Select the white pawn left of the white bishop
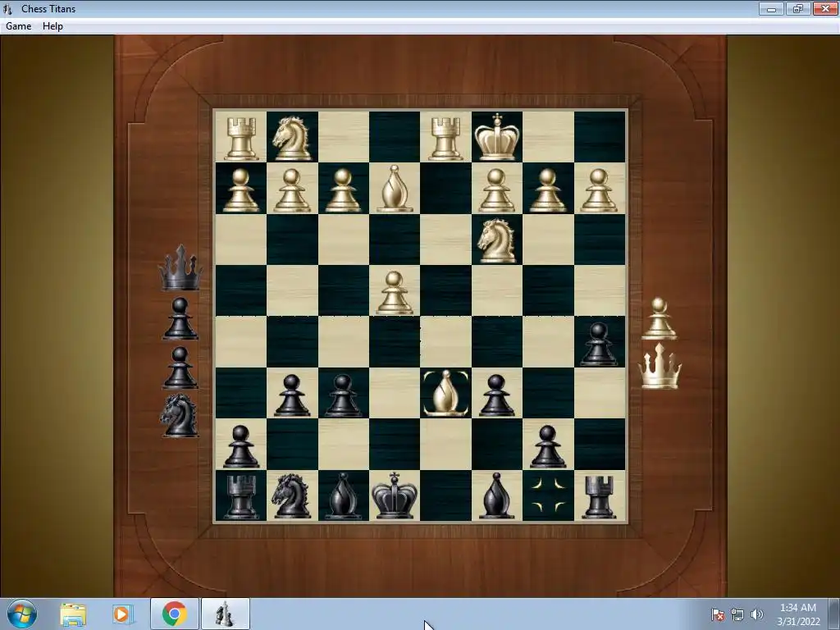The height and width of the screenshot is (630, 840). coord(343,190)
